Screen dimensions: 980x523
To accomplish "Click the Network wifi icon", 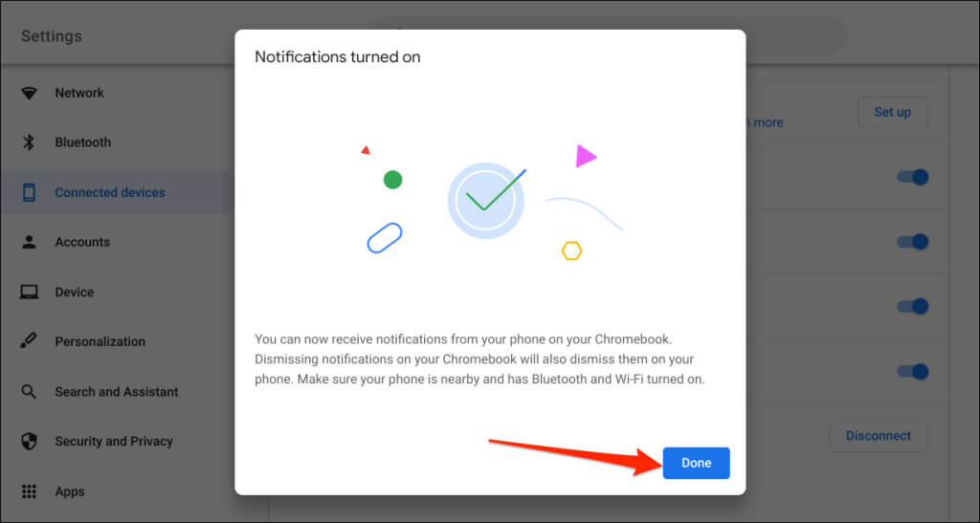I will (x=29, y=93).
